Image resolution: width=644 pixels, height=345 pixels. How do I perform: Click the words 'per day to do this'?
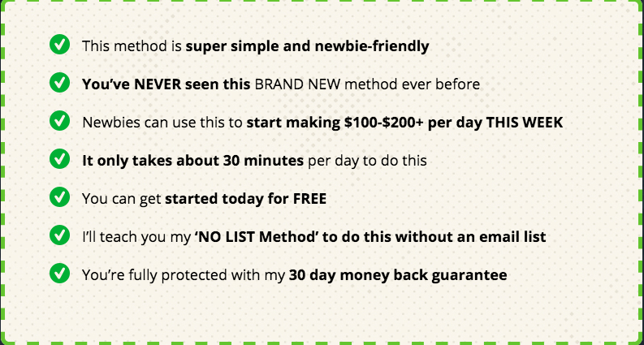(367, 161)
